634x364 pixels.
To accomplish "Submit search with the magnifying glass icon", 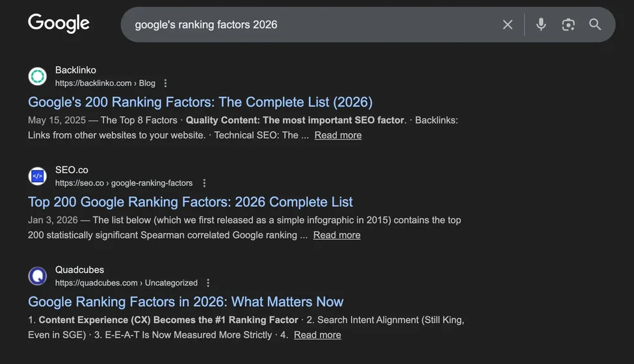I will click(x=595, y=25).
